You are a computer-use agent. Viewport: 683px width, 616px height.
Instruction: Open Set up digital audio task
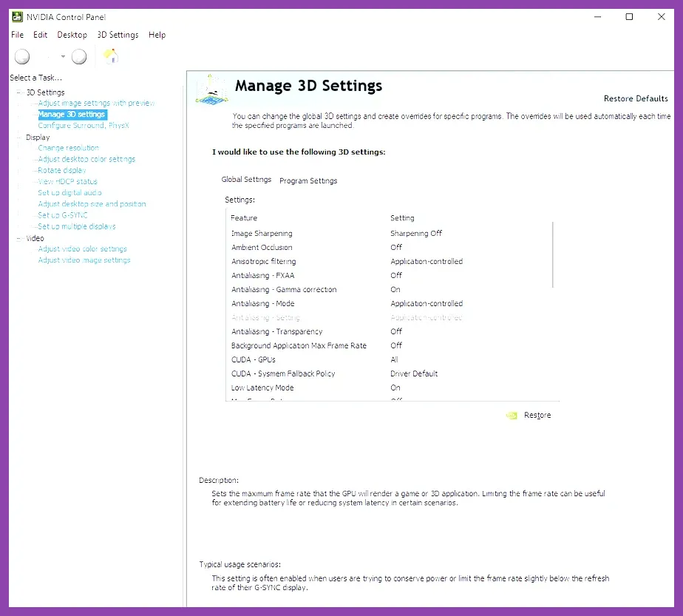coord(69,193)
